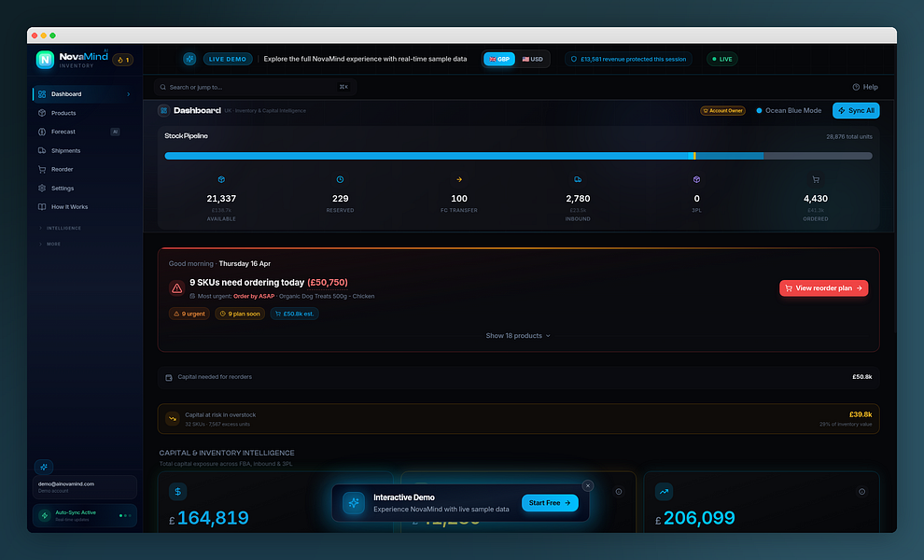Click the info icon on middle capital card

click(619, 492)
